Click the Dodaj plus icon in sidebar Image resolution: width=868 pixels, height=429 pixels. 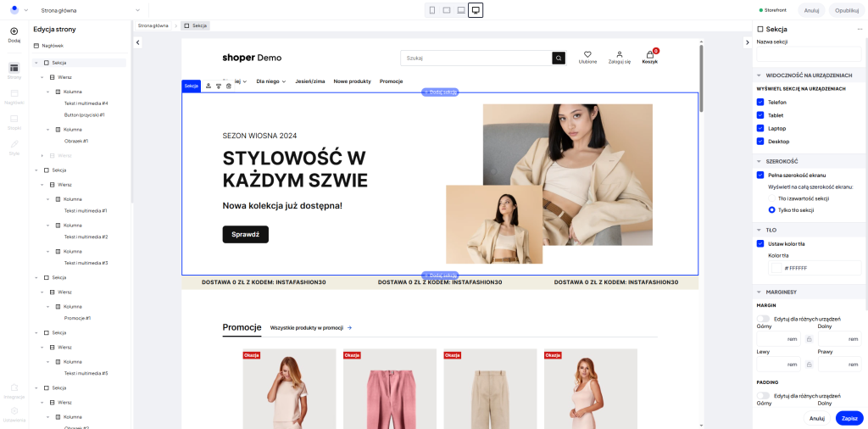(14, 31)
